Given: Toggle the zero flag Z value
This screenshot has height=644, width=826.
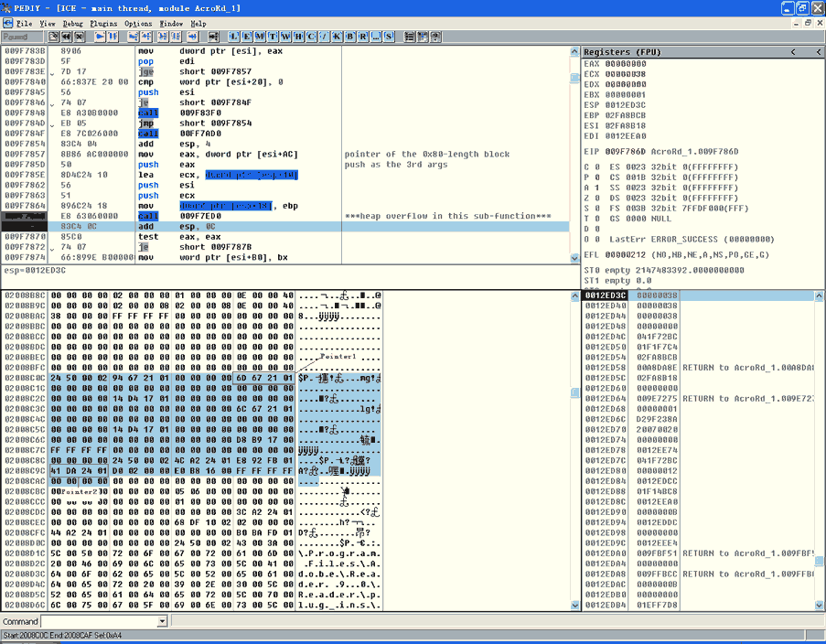Looking at the screenshot, I should (595, 198).
